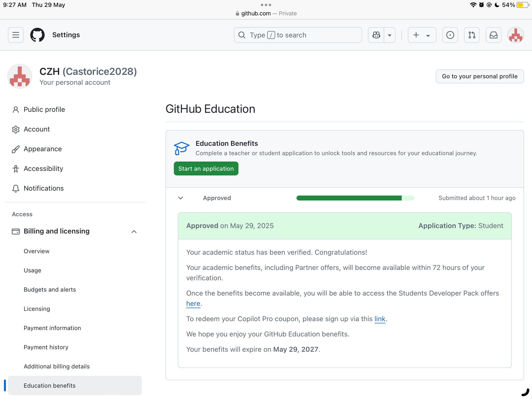532x399 pixels.
Task: Click the graduation cap Education icon
Action: (x=182, y=148)
